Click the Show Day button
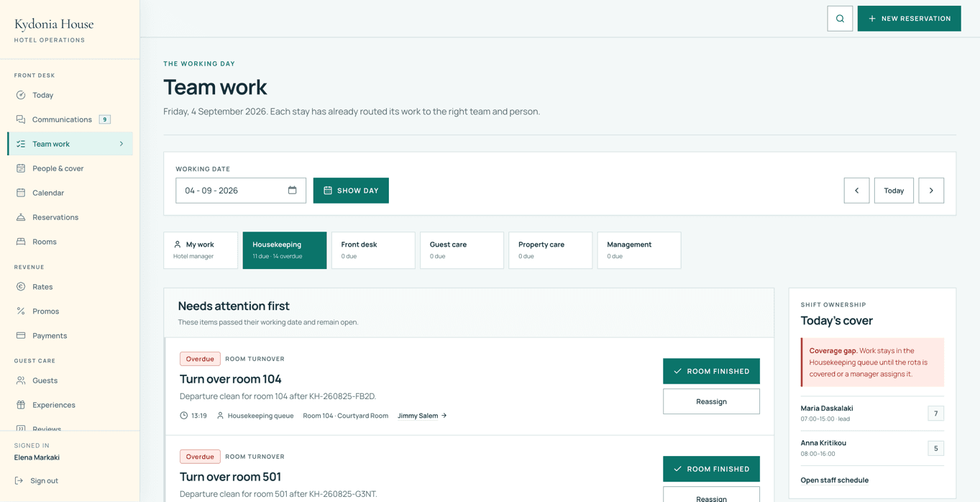 click(351, 191)
